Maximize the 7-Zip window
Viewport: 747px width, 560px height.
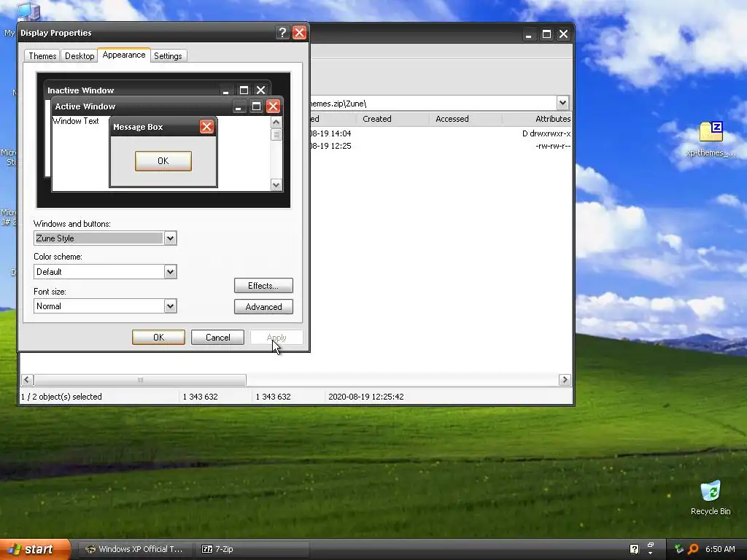546,34
